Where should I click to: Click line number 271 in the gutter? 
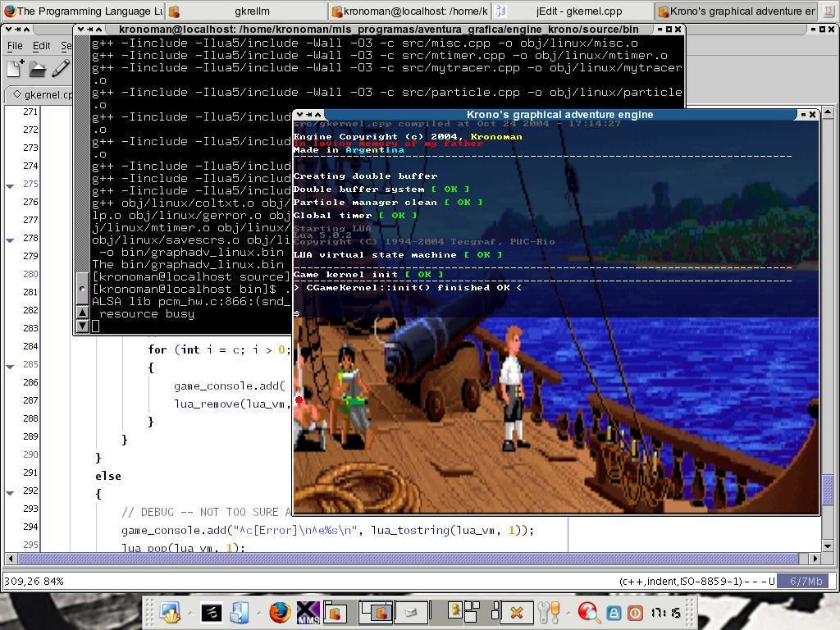pyautogui.click(x=30, y=112)
